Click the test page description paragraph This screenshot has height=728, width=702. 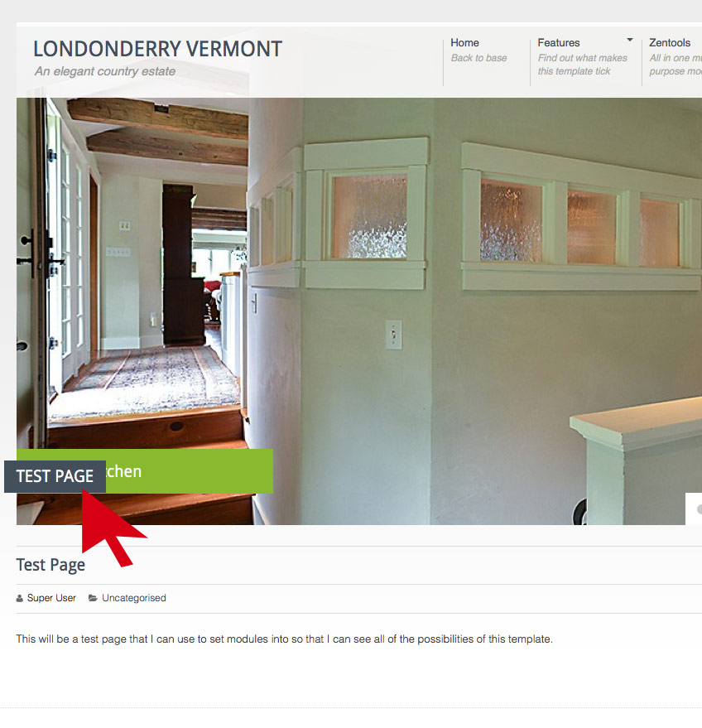pyautogui.click(x=285, y=639)
